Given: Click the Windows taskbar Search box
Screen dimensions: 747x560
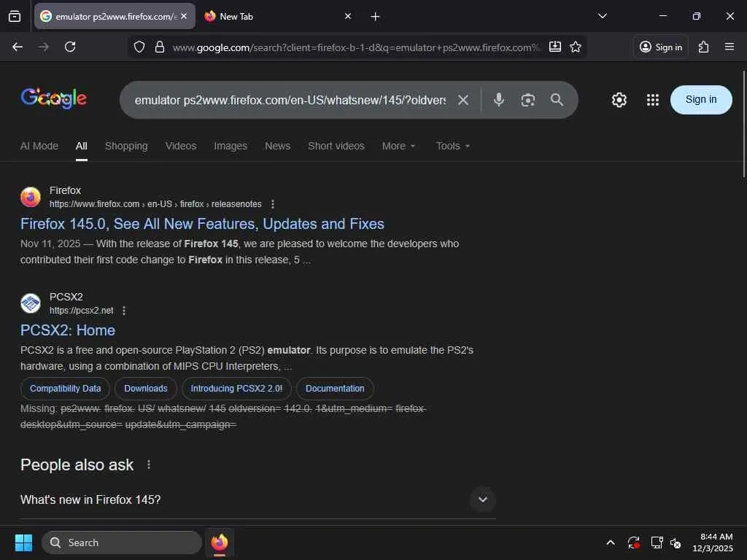Looking at the screenshot, I should click(122, 542).
